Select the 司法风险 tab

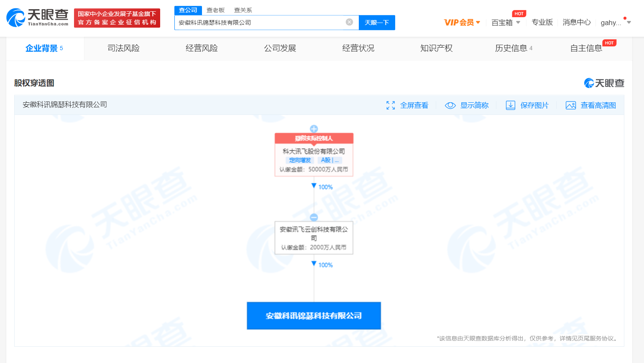(x=123, y=48)
